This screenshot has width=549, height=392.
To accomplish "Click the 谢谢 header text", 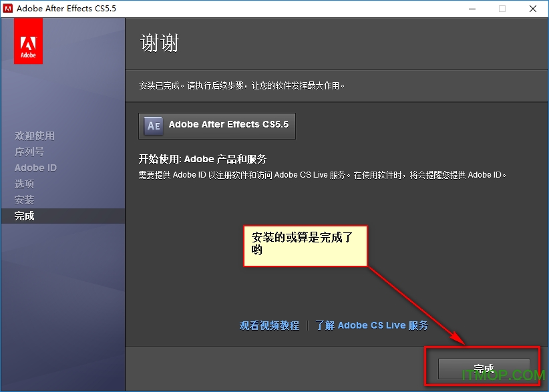I will (x=158, y=41).
